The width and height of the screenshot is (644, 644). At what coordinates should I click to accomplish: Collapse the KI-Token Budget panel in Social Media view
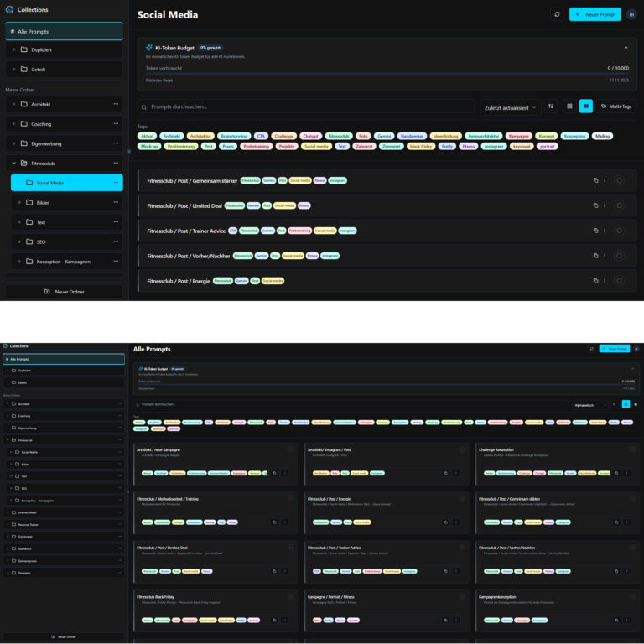tap(625, 48)
